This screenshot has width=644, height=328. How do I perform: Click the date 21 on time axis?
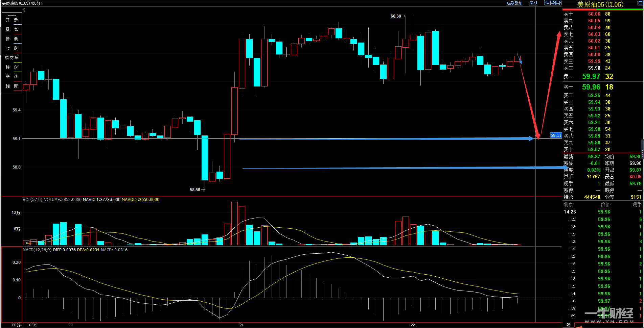coord(241,325)
